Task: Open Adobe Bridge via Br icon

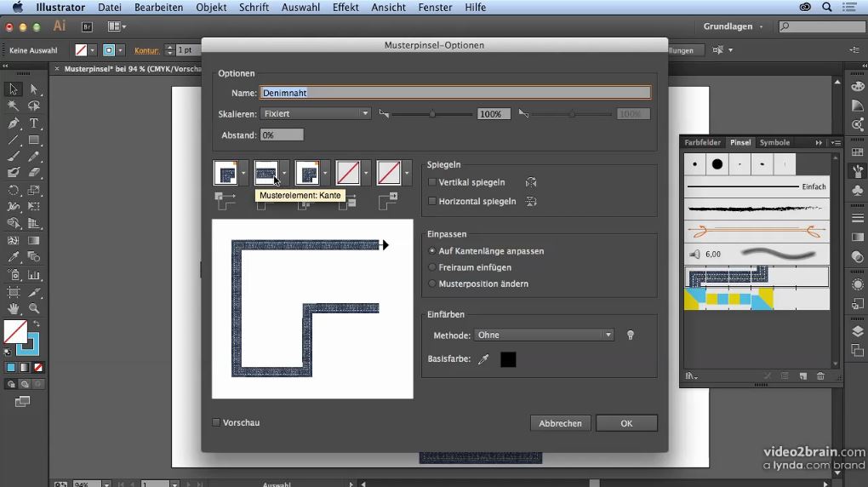Action: pyautogui.click(x=87, y=26)
